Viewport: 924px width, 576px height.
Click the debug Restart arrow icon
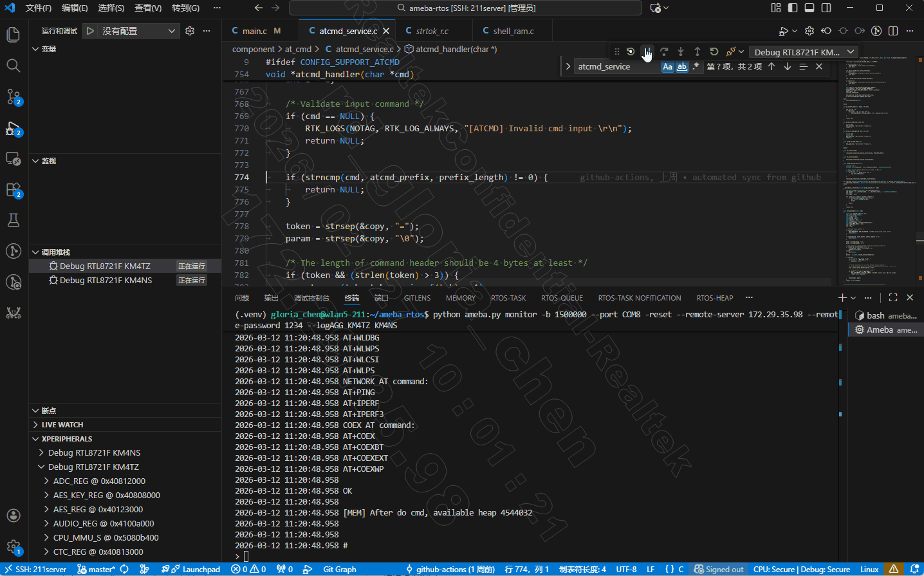click(714, 51)
